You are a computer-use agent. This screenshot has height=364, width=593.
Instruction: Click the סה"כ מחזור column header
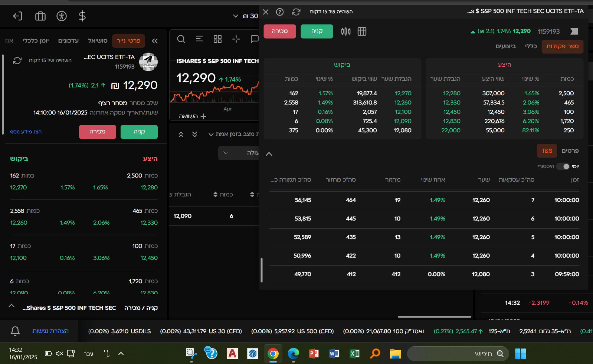[341, 180]
